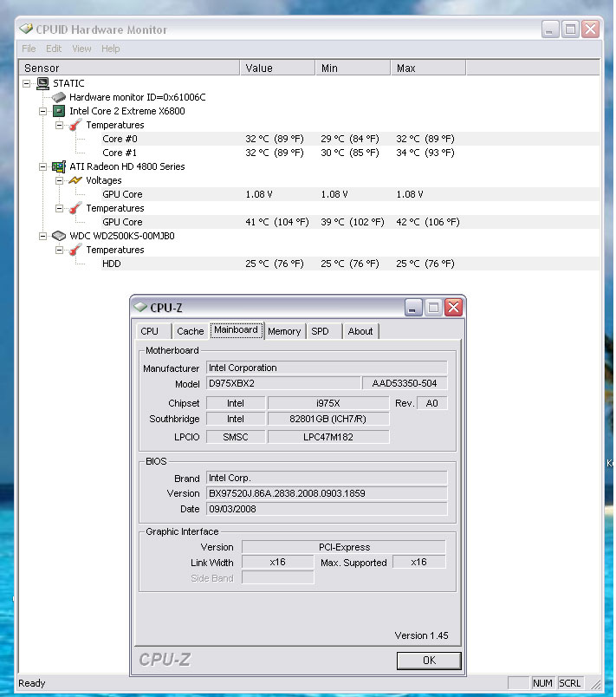The width and height of the screenshot is (616, 697).
Task: Switch to the Memory tab in CPU-Z
Action: pos(284,331)
